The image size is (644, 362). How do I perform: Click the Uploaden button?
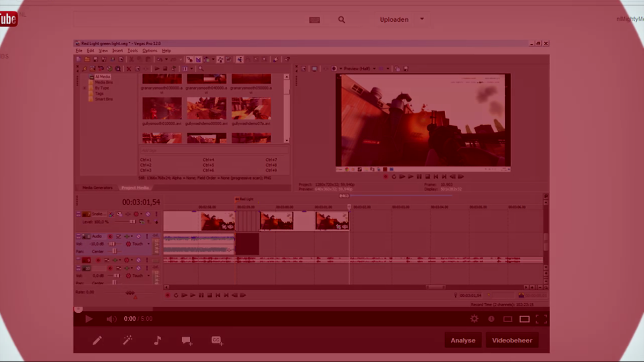coord(394,20)
